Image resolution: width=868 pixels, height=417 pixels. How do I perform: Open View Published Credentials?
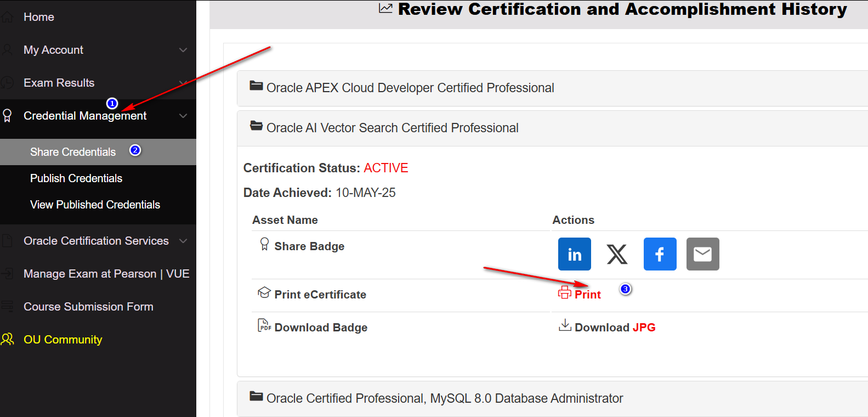tap(95, 205)
